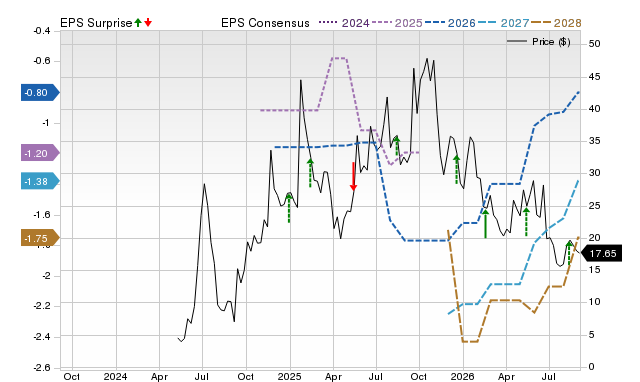
Task: Click the green surprise arrow near January 2025
Action: pyautogui.click(x=289, y=208)
